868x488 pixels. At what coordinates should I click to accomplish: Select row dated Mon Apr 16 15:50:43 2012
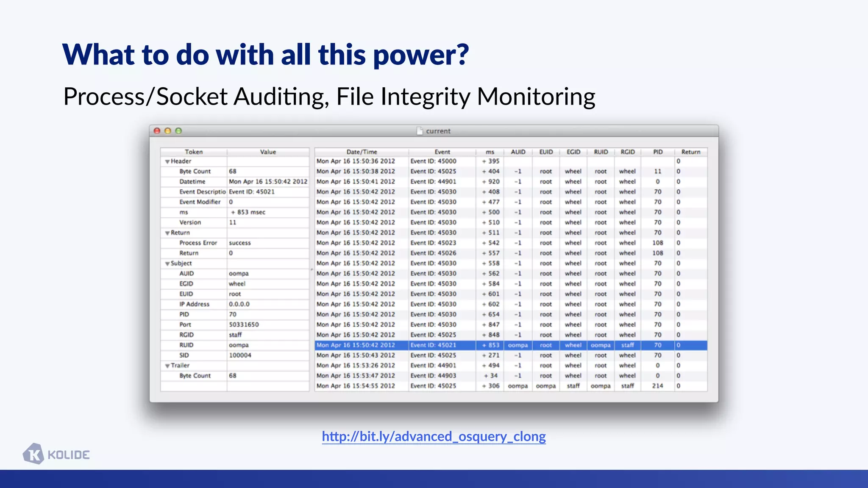tap(511, 355)
